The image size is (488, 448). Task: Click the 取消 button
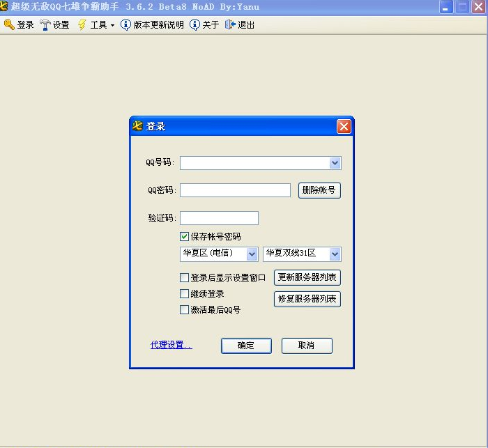pos(307,346)
